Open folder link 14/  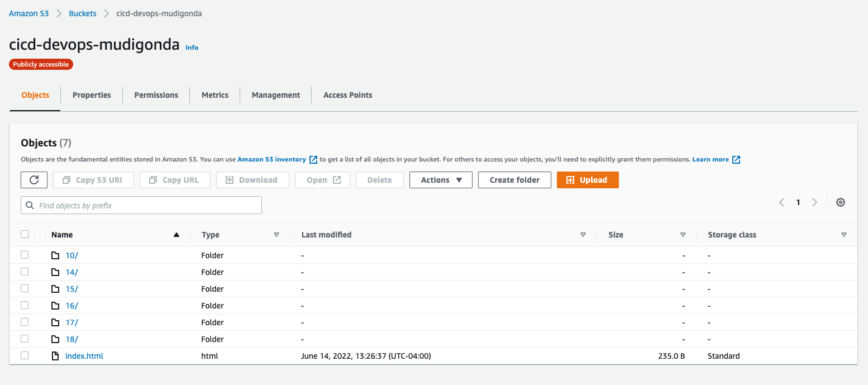click(x=71, y=272)
